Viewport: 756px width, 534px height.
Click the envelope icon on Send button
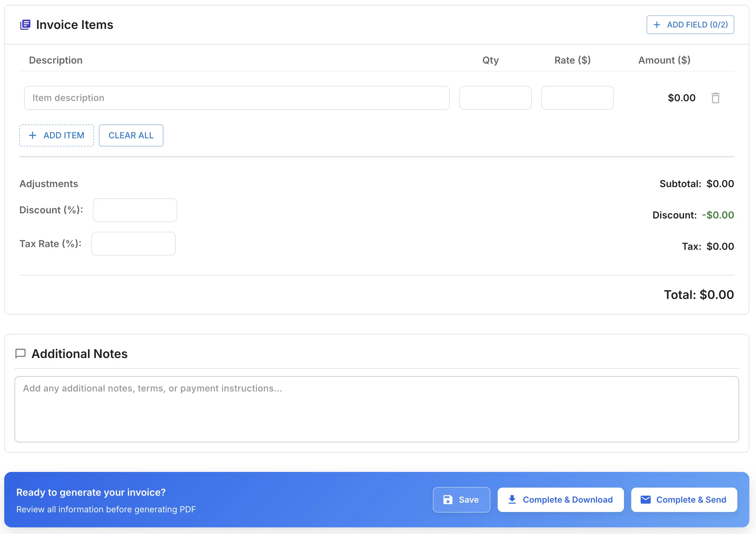pos(645,499)
